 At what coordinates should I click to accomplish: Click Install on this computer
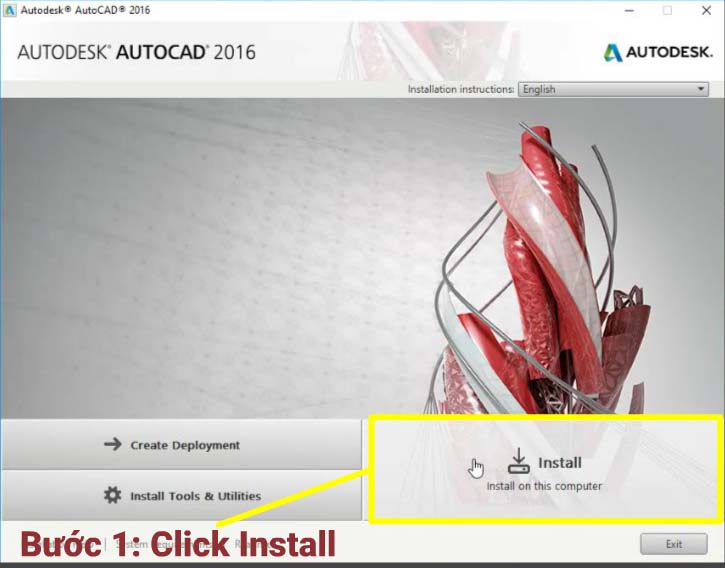click(546, 469)
